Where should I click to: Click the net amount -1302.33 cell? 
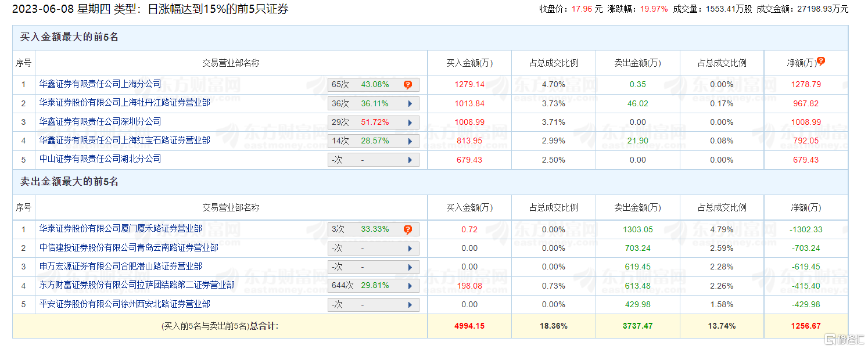click(x=806, y=229)
